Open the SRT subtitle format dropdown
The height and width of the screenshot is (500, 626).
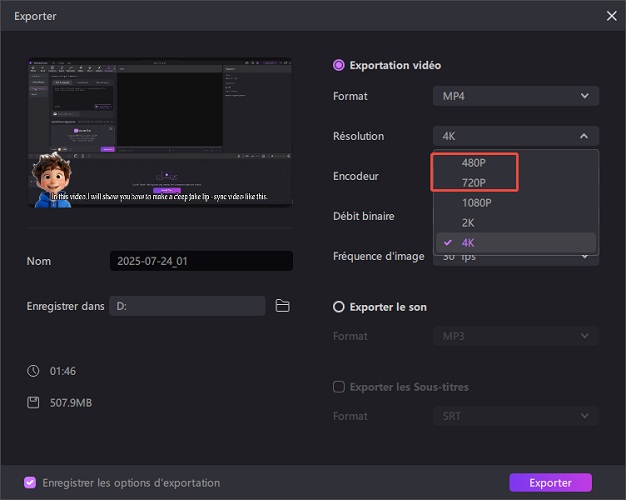coord(516,416)
